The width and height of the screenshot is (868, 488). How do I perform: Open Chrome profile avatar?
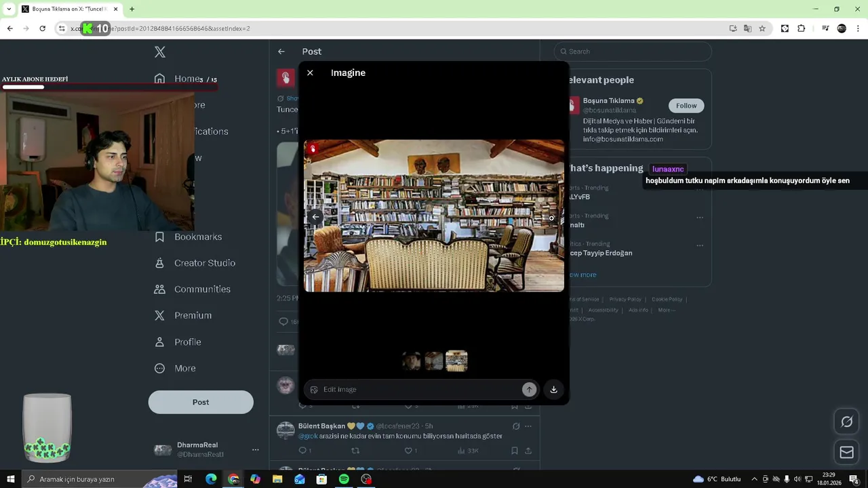tap(842, 28)
